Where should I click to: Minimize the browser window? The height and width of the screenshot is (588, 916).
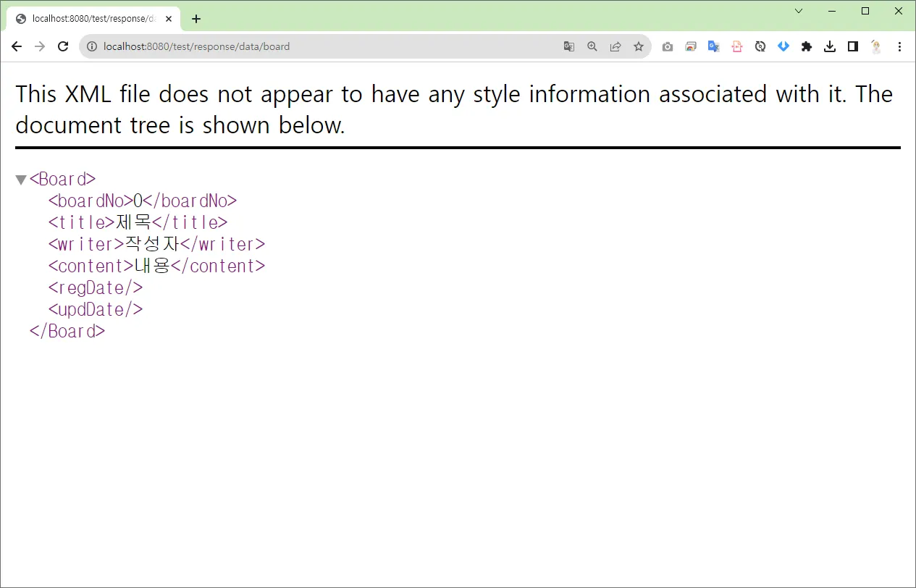pos(832,11)
